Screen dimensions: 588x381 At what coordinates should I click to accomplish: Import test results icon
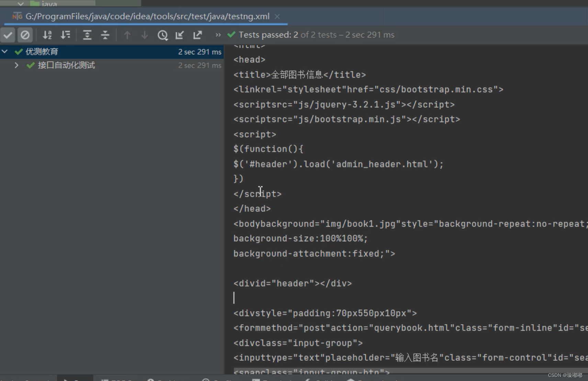pyautogui.click(x=180, y=35)
